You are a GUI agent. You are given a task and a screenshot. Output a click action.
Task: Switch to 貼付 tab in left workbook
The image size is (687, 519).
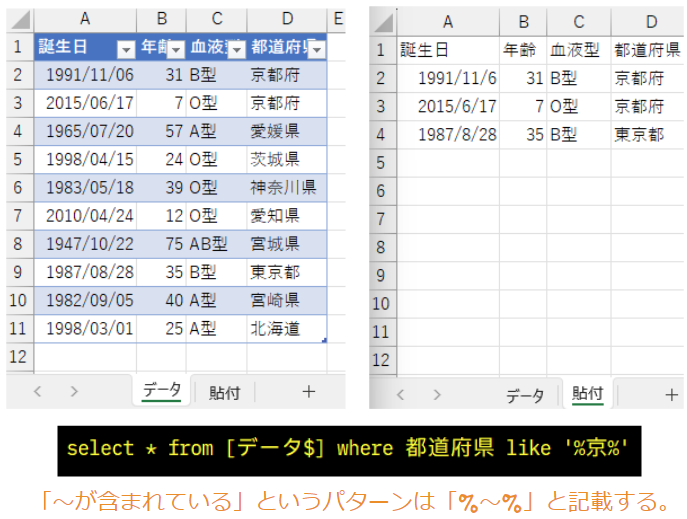coord(224,392)
